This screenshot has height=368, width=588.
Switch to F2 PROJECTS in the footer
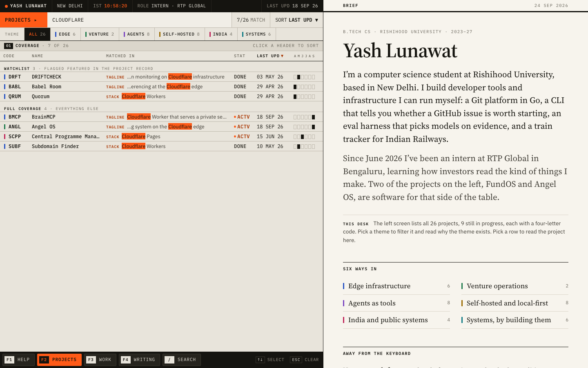tap(59, 360)
